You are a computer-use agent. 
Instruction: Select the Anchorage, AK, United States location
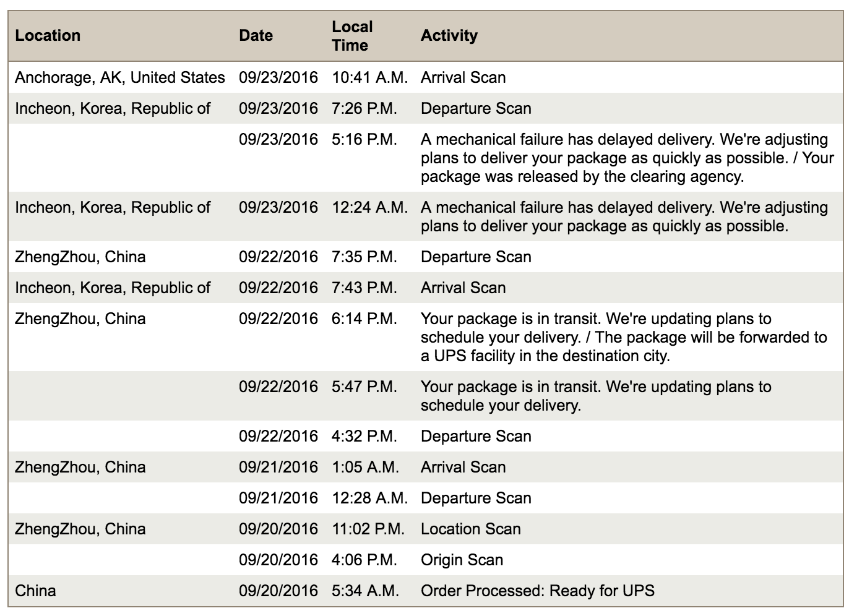click(x=120, y=77)
